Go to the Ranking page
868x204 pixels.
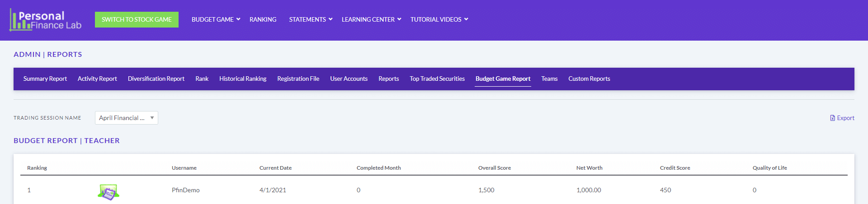point(263,19)
